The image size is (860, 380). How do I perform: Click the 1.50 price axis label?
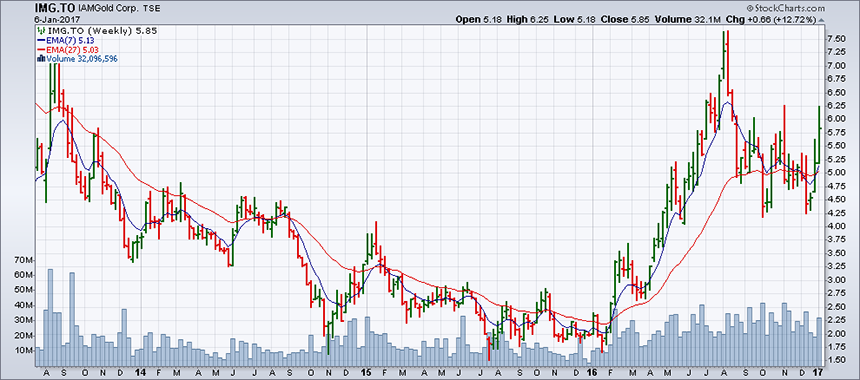(x=837, y=361)
